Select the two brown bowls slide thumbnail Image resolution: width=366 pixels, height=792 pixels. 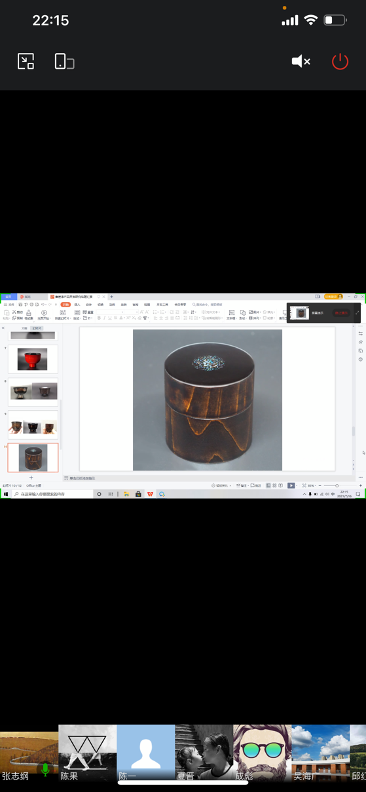click(33, 392)
